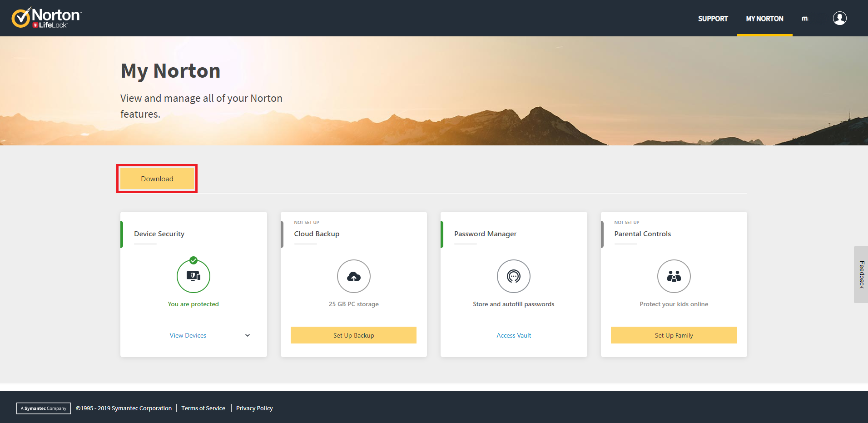
Task: Select the MY NORTON tab
Action: pos(764,19)
